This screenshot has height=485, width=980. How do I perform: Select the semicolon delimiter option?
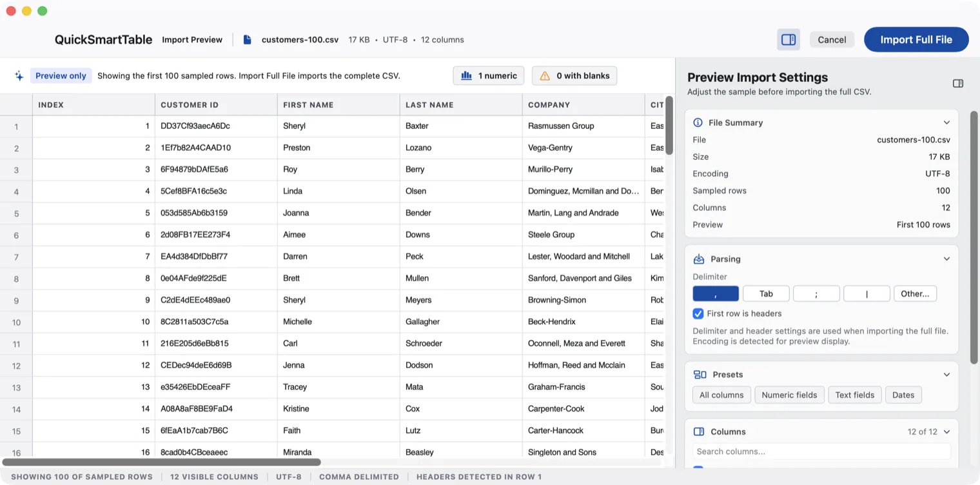tap(816, 293)
